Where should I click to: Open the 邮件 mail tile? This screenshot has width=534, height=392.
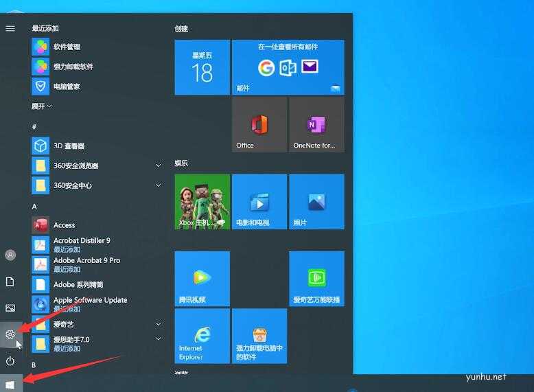coord(288,67)
